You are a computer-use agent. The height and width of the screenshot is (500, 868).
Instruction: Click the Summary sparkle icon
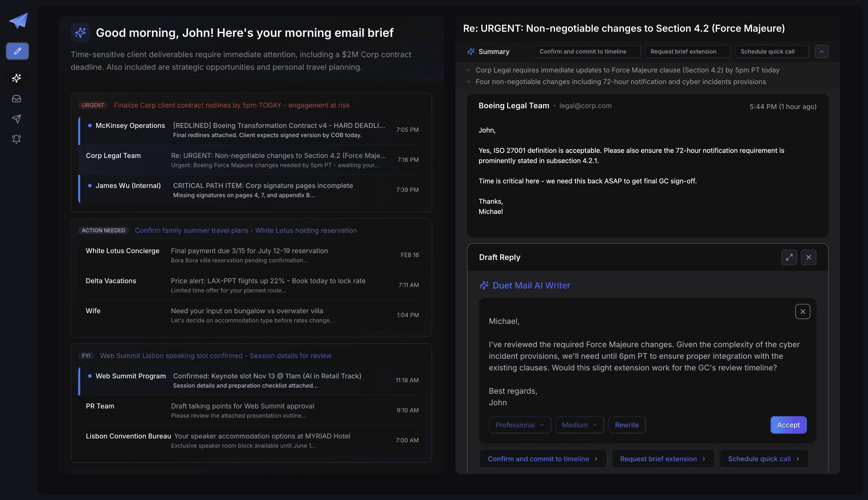coord(471,51)
